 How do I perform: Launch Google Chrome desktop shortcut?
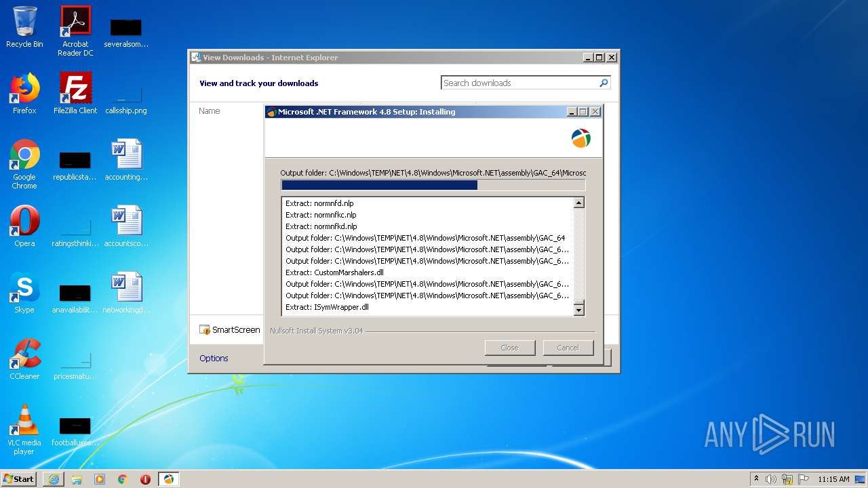24,164
